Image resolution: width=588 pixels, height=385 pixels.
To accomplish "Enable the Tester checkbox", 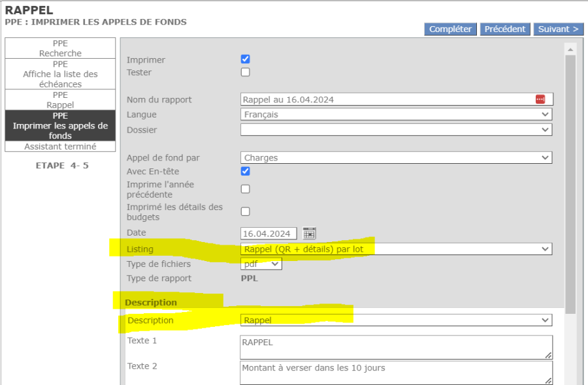I will (246, 72).
